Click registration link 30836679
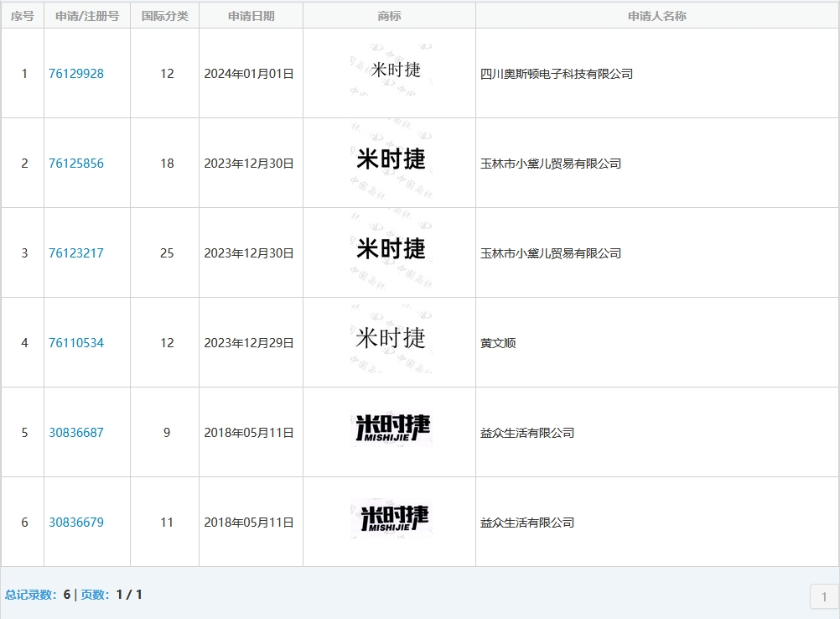840x619 pixels. pos(76,523)
